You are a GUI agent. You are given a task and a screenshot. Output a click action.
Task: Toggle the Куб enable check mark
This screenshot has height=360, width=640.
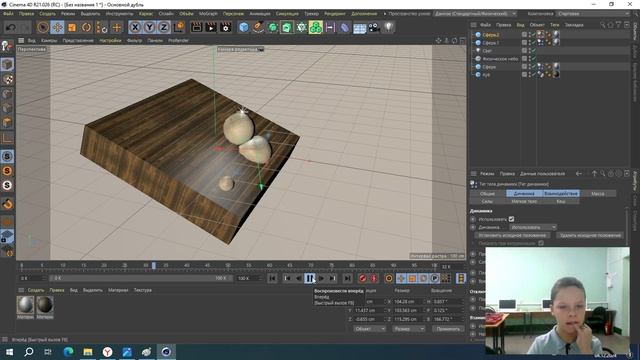coord(533,75)
